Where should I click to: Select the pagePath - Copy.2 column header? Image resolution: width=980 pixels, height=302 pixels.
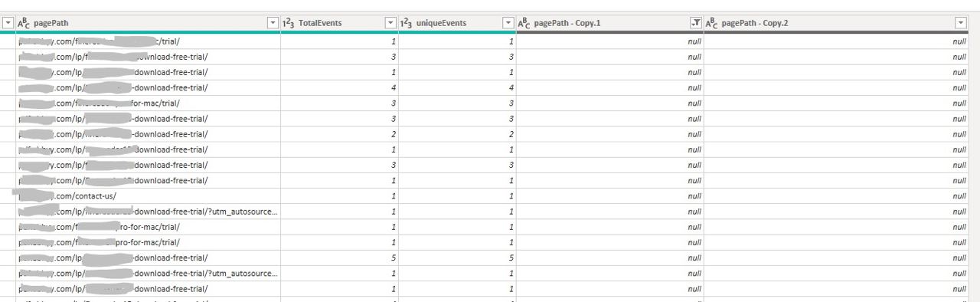coord(837,24)
